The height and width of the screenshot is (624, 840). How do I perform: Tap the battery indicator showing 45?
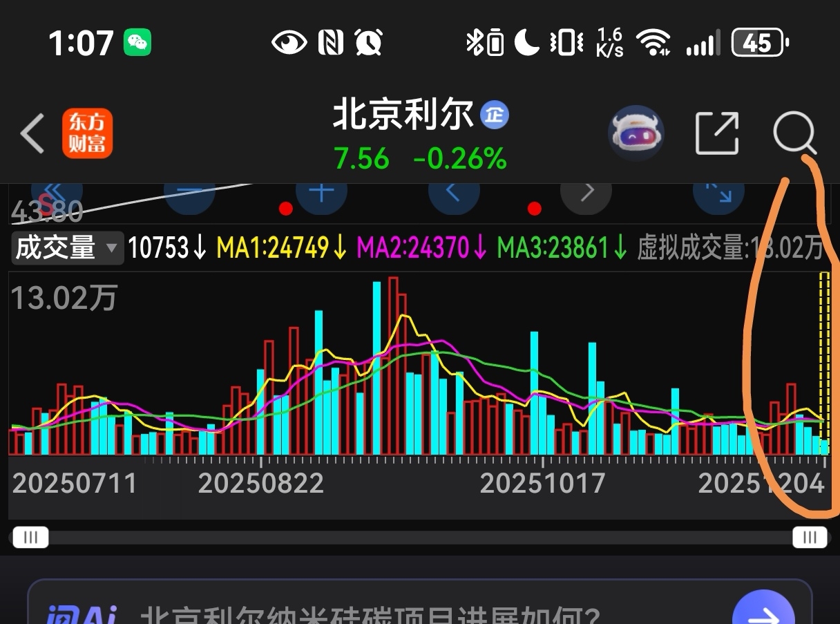760,44
